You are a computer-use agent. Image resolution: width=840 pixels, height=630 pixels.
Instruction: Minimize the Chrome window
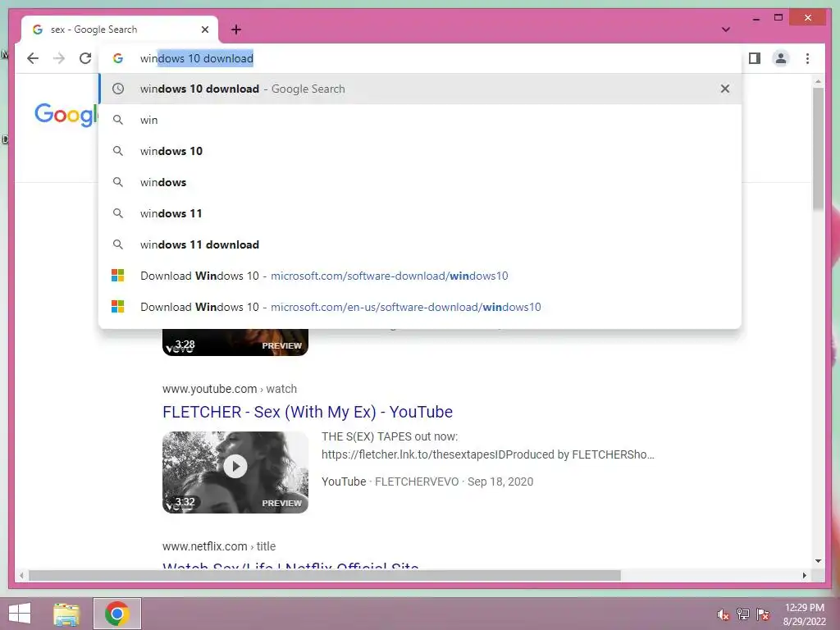[756, 18]
